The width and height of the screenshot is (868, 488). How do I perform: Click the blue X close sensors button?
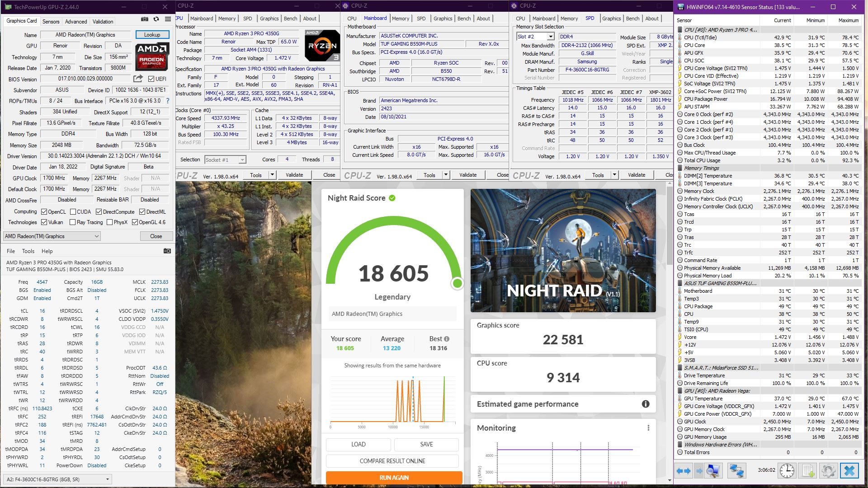pos(849,471)
